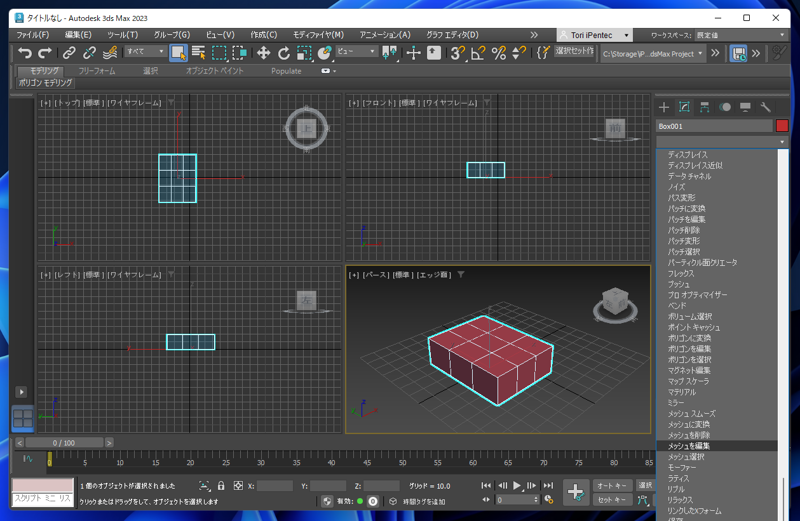Viewport: 800px width, 521px height.
Task: Select the Rotate tool
Action: (284, 53)
